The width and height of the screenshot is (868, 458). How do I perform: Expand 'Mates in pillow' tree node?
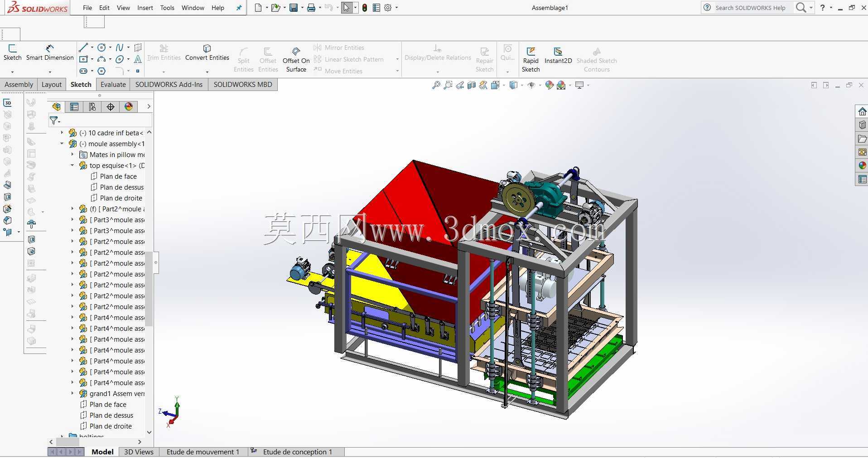(72, 154)
